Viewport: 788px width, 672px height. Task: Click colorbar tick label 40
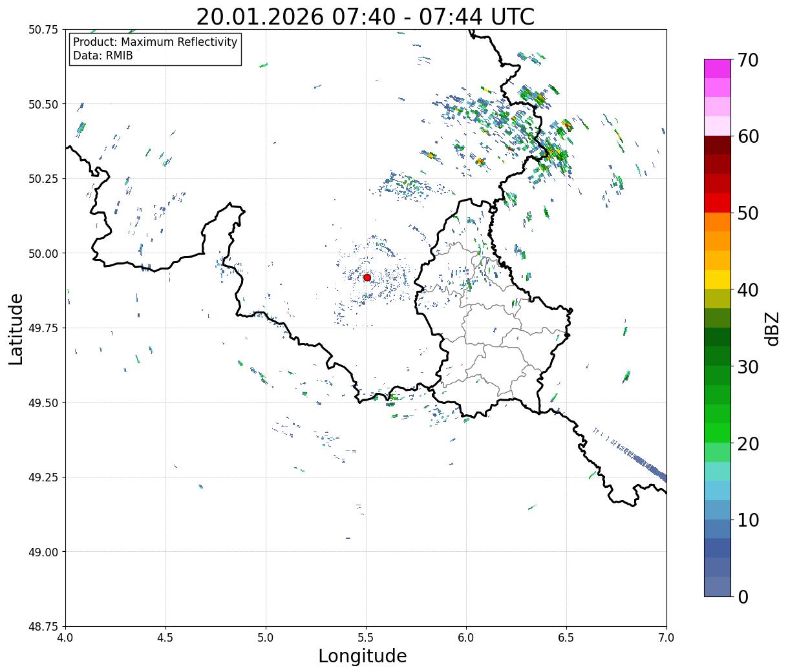(748, 290)
